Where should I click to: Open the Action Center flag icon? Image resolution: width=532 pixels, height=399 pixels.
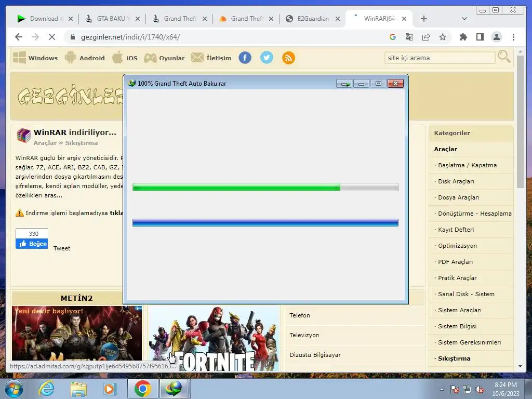coord(455,390)
